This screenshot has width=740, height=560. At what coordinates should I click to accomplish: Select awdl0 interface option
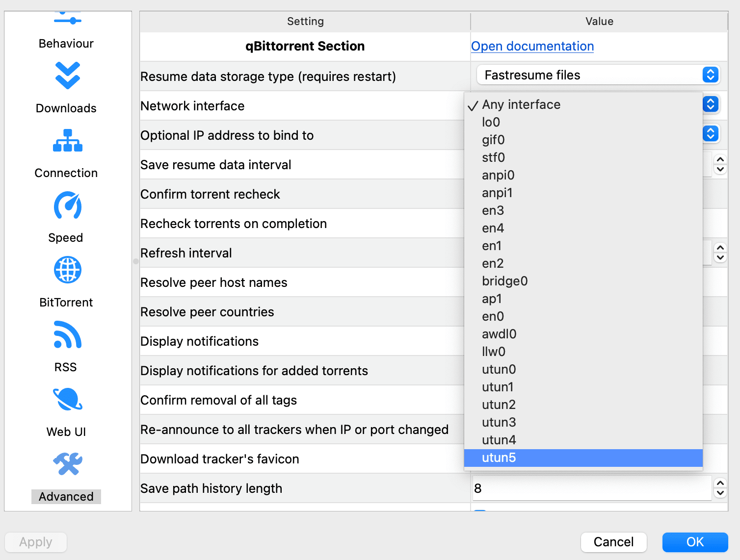coord(583,334)
